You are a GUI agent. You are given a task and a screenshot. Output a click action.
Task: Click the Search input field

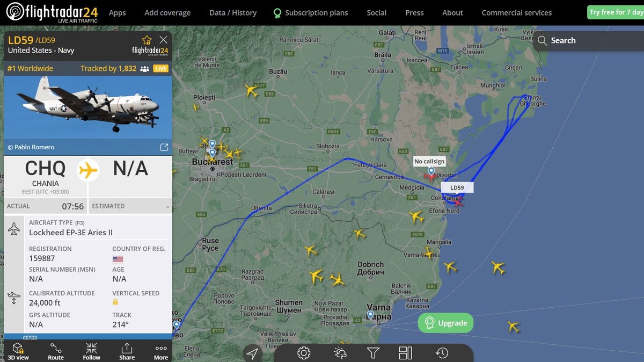(589, 40)
